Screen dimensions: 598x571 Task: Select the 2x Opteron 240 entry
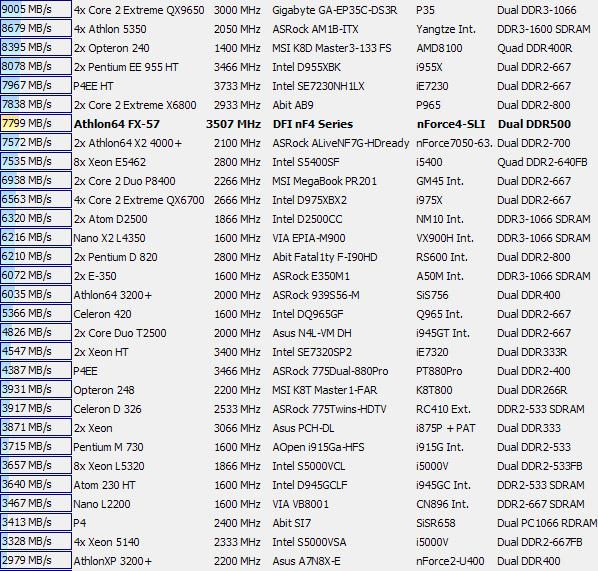111,48
